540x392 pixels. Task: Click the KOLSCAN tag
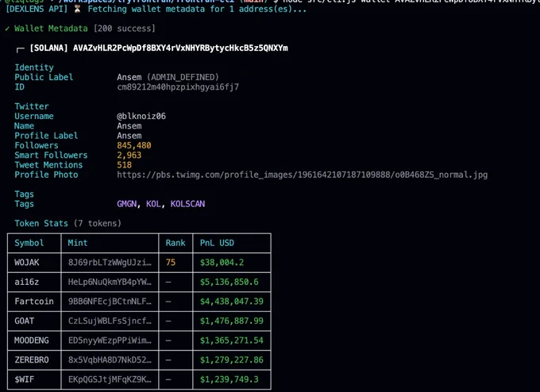click(187, 204)
